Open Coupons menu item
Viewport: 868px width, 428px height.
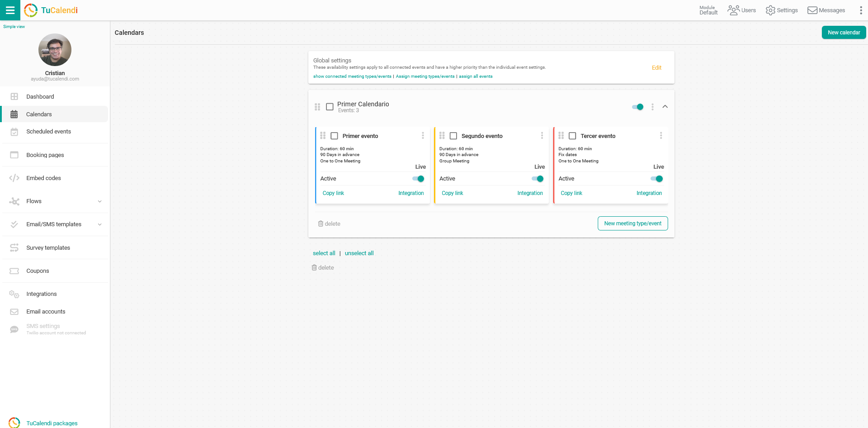(55, 271)
